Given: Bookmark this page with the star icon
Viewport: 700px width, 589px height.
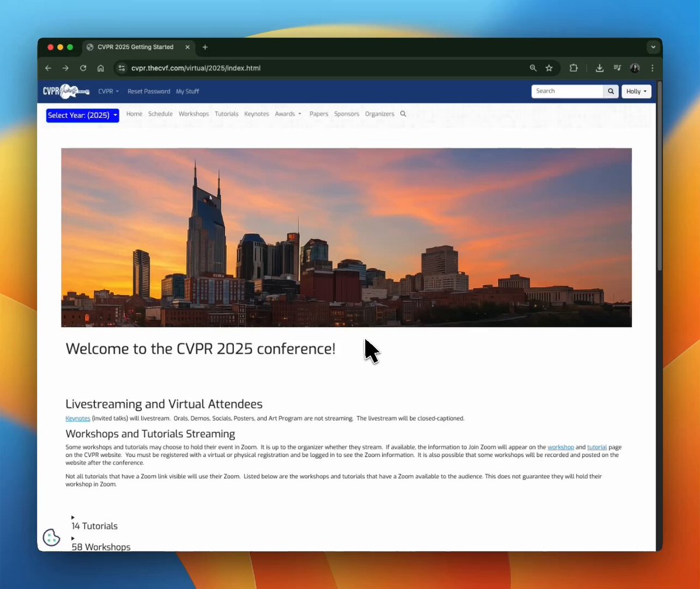Looking at the screenshot, I should pyautogui.click(x=549, y=68).
